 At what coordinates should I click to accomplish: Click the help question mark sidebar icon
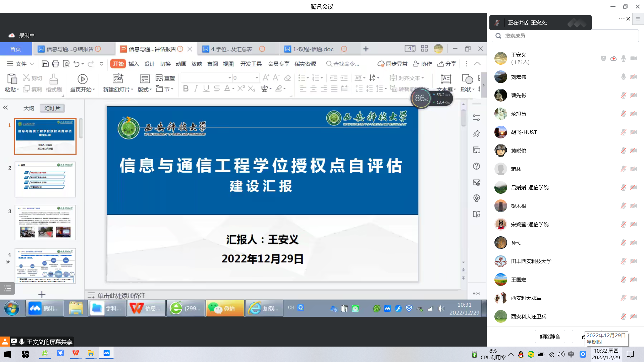click(476, 166)
